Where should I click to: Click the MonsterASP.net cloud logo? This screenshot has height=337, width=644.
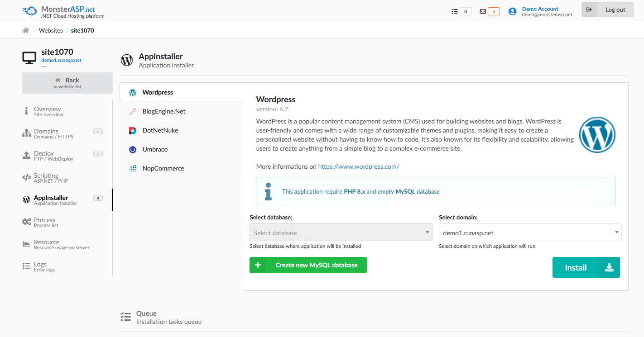pos(30,10)
